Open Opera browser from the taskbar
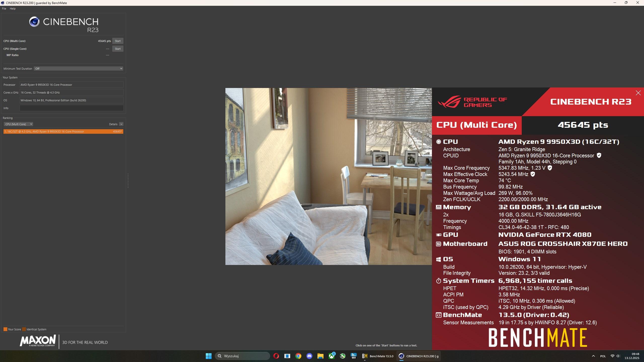Image resolution: width=644 pixels, height=362 pixels. coord(276,356)
